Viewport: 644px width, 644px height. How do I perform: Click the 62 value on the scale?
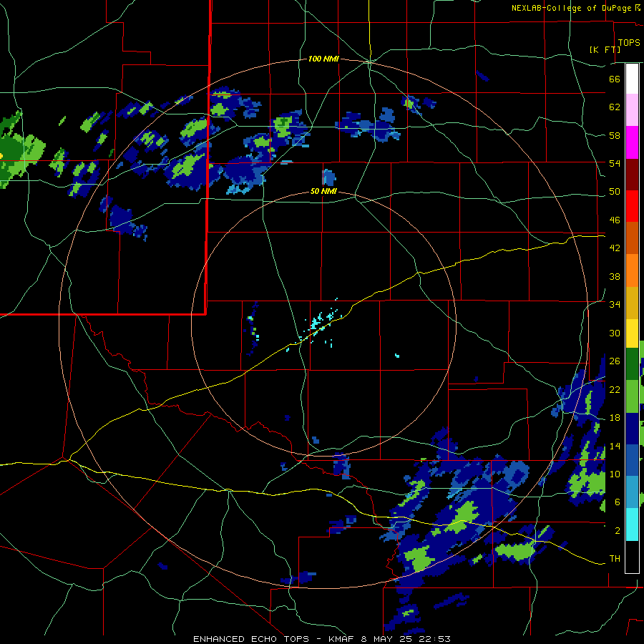tap(615, 107)
